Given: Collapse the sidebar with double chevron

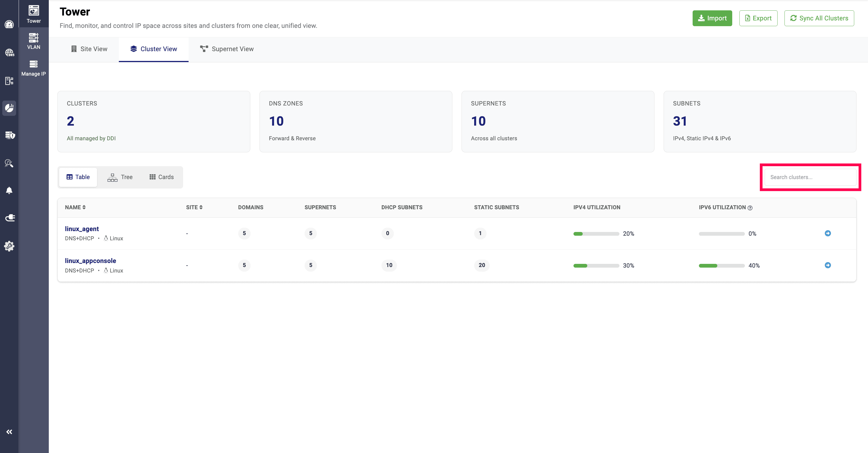Looking at the screenshot, I should (9, 432).
